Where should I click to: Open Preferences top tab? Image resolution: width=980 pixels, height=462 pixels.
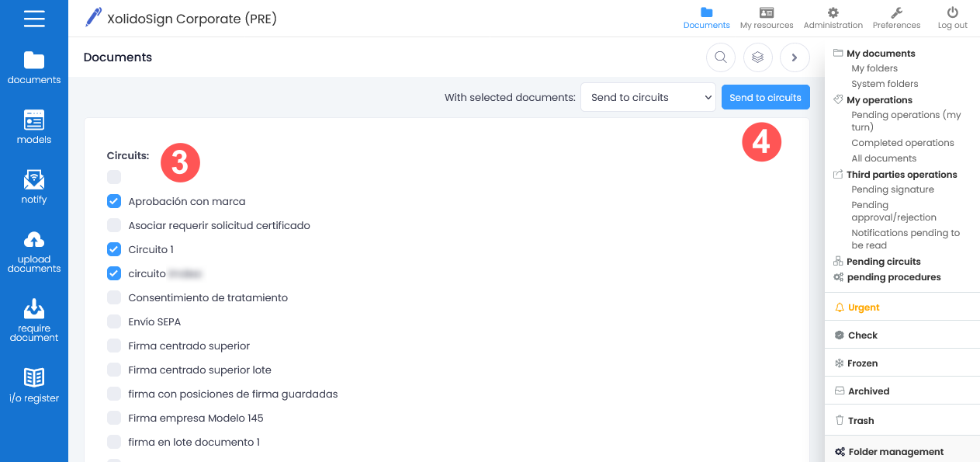click(x=896, y=18)
